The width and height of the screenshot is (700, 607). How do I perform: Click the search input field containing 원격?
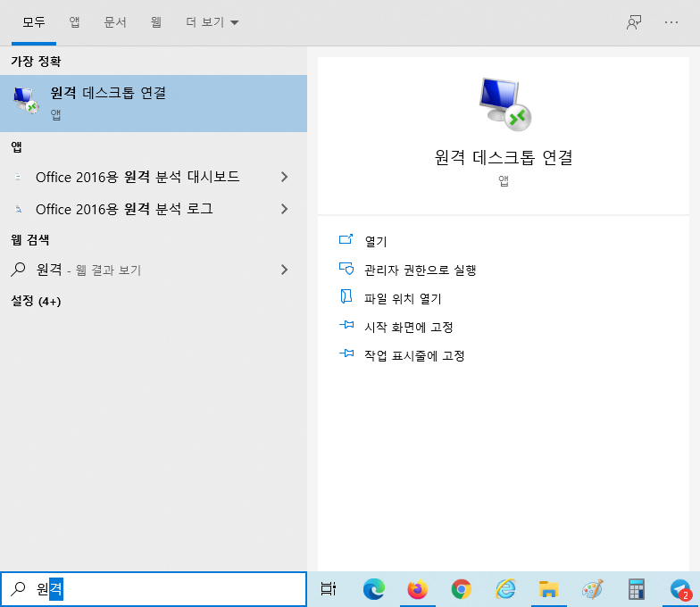pyautogui.click(x=154, y=589)
